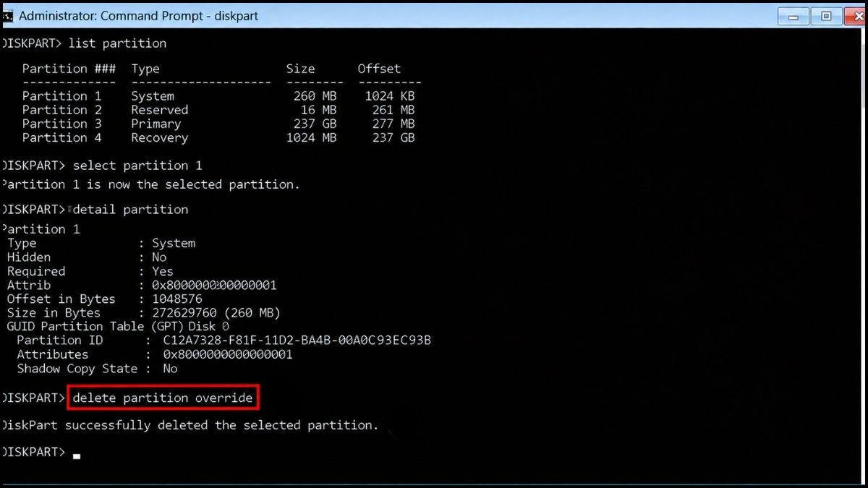Click the 'Reserved' partition type
The width and height of the screenshot is (868, 488).
[159, 110]
